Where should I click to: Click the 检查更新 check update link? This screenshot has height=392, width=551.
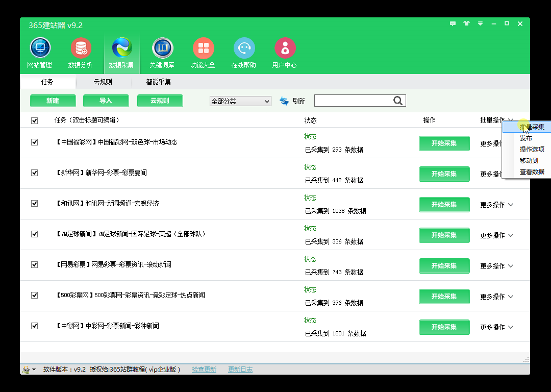click(204, 370)
